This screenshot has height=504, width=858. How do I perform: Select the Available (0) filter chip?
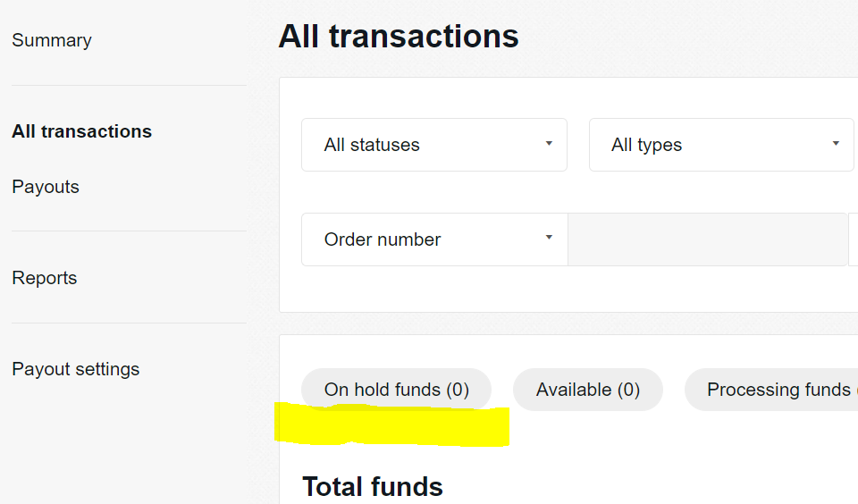[588, 390]
